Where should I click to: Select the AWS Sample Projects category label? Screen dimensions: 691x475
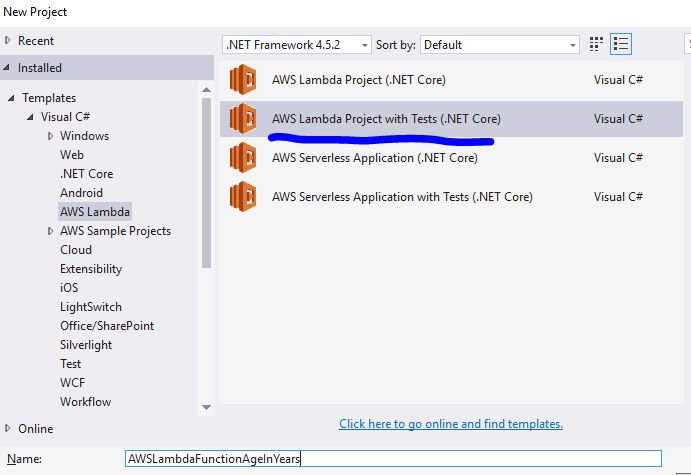[x=115, y=231]
